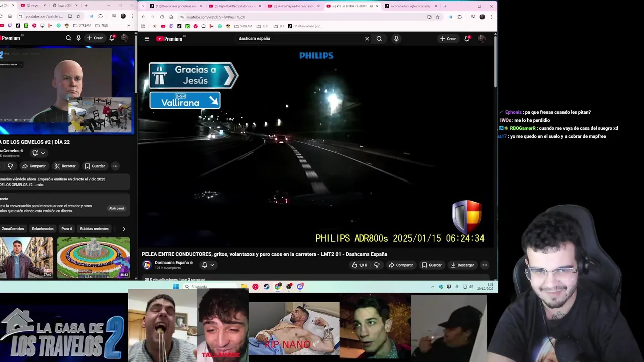Select Relacionados filter chip
Image resolution: width=644 pixels, height=362 pixels.
coord(43,229)
